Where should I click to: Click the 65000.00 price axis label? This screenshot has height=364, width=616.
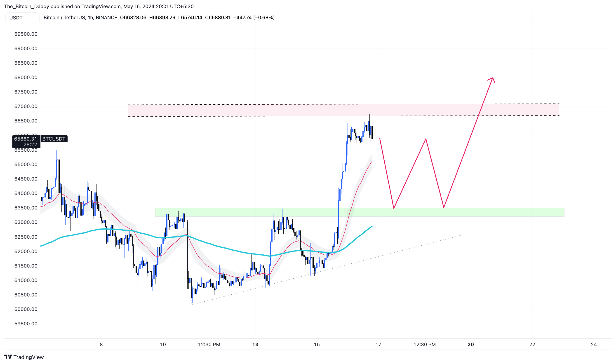(x=26, y=164)
